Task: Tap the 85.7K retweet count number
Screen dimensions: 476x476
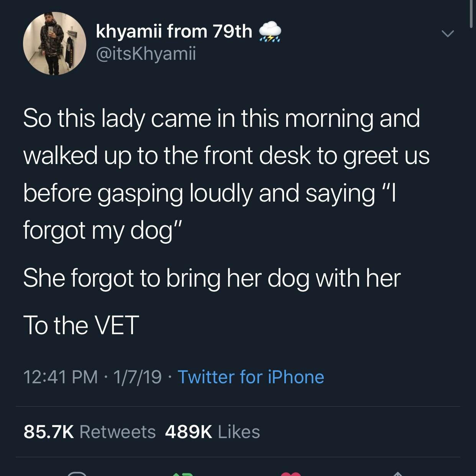Action: point(49,432)
